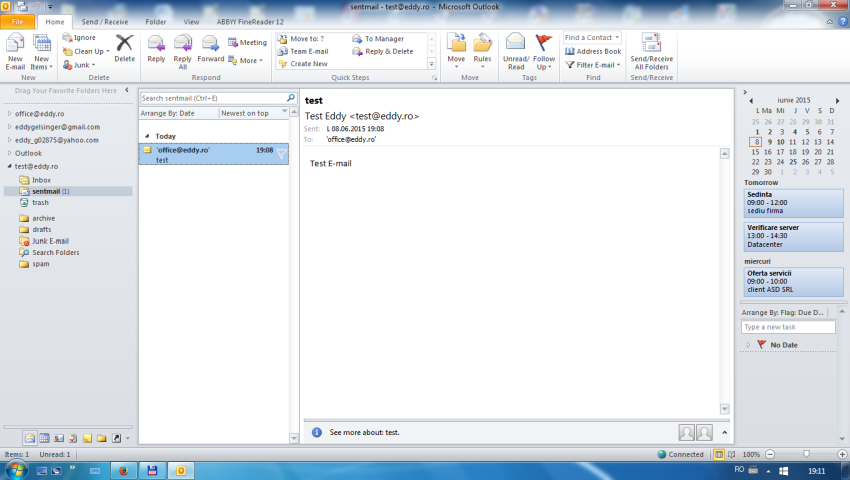850x480 pixels.
Task: Expand the Quick Steps gallery
Action: coord(432,64)
